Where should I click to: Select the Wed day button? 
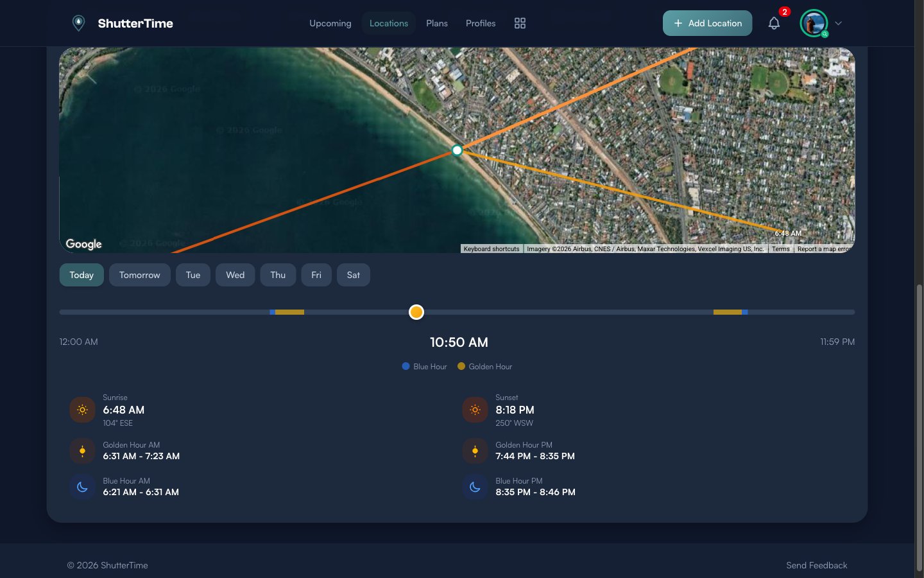235,275
